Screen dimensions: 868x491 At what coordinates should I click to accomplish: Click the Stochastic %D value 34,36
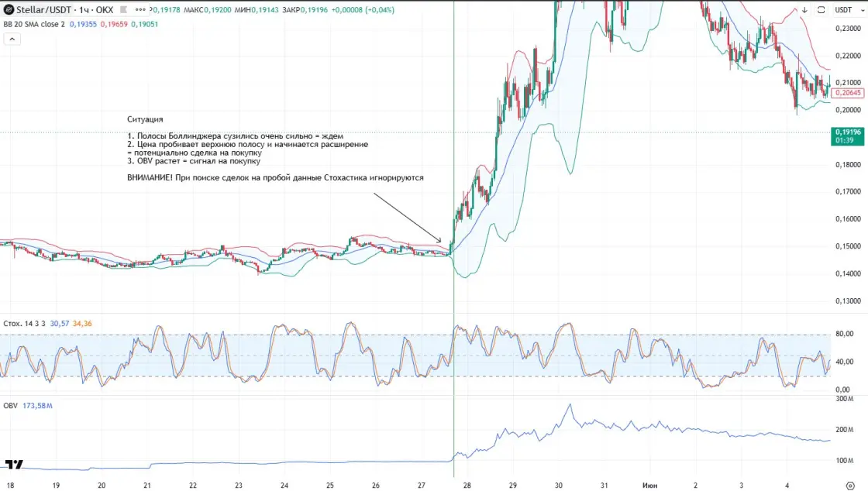[82, 324]
